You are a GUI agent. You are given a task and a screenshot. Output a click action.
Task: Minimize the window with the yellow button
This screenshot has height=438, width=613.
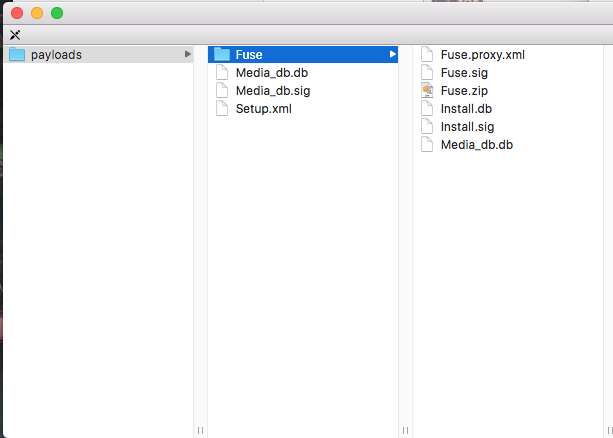click(x=37, y=13)
